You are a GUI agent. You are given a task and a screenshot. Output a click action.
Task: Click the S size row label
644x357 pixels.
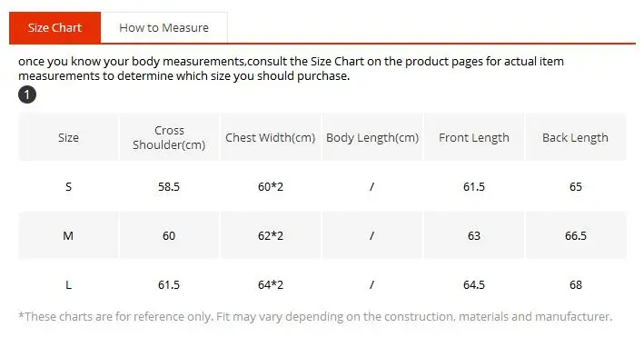point(68,186)
